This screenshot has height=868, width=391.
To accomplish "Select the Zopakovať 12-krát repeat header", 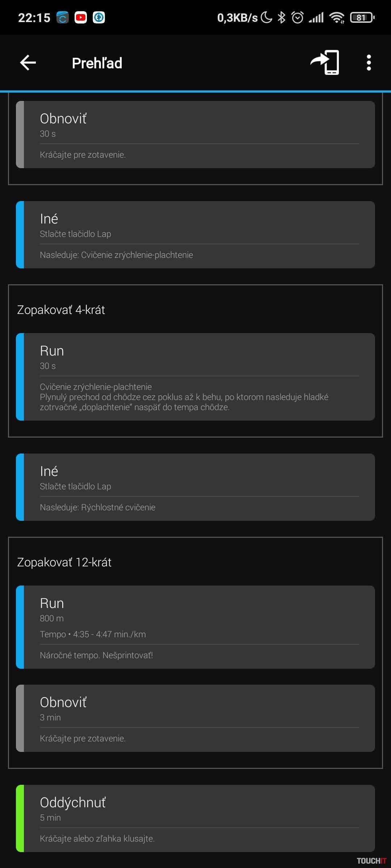I will pyautogui.click(x=64, y=562).
